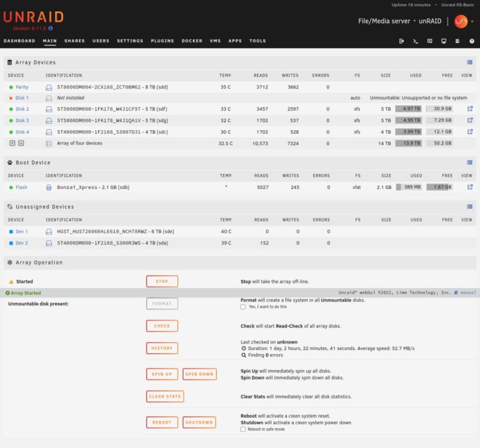Screen dimensions: 480x448
Task: Open the Disk 1 device link
Action: tap(22, 98)
